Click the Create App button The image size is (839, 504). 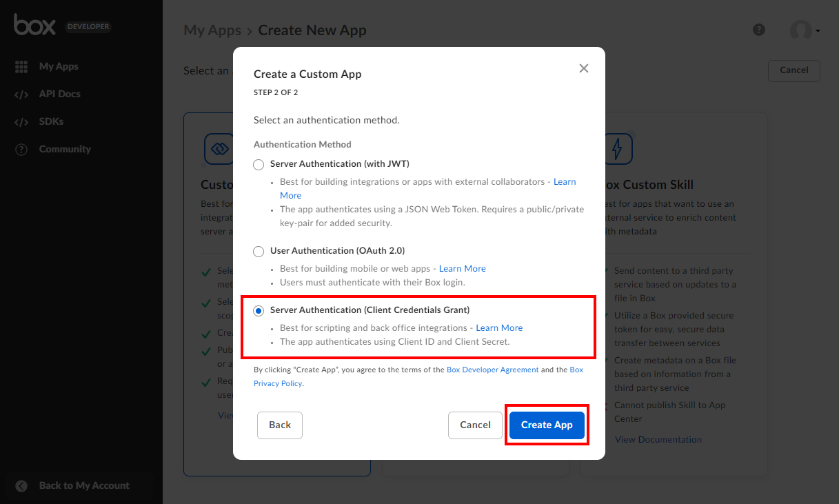[x=547, y=425]
